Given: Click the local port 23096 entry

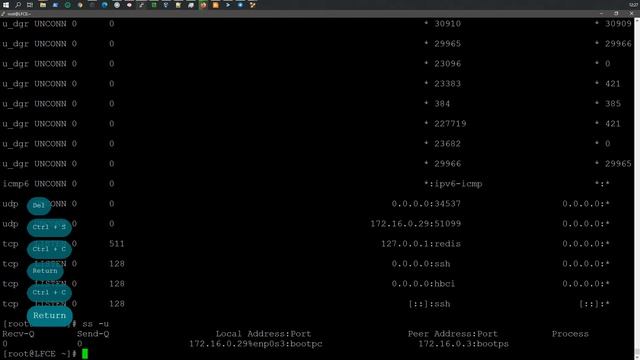Looking at the screenshot, I should 447,64.
